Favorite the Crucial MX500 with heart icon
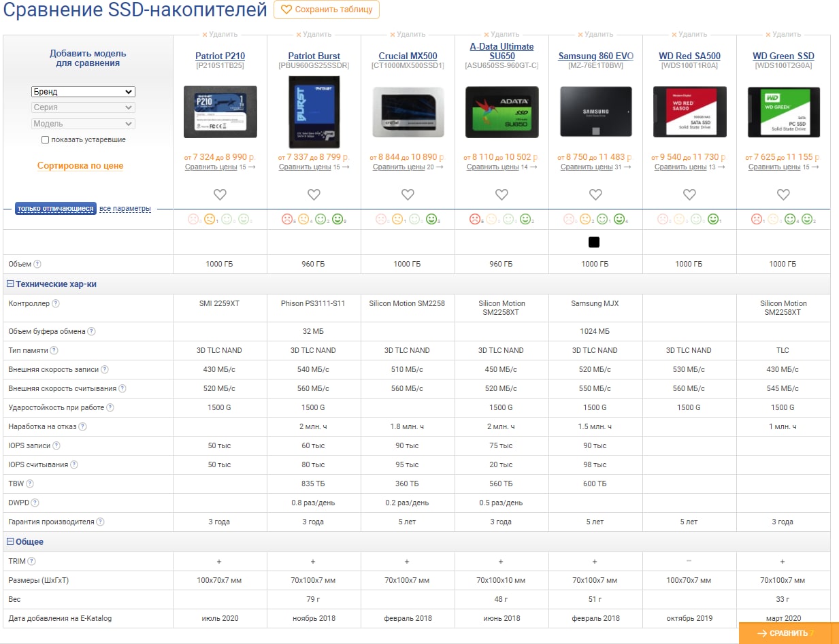The image size is (839, 644). tap(408, 194)
